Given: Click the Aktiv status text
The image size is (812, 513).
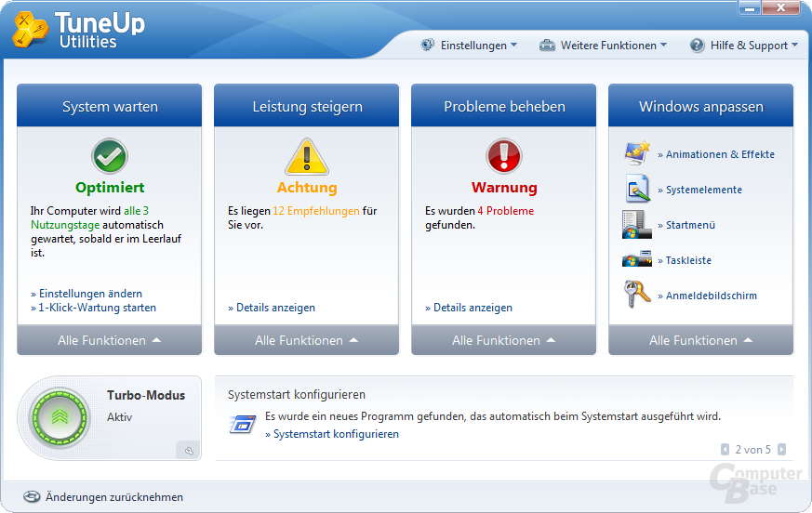Looking at the screenshot, I should [x=120, y=417].
